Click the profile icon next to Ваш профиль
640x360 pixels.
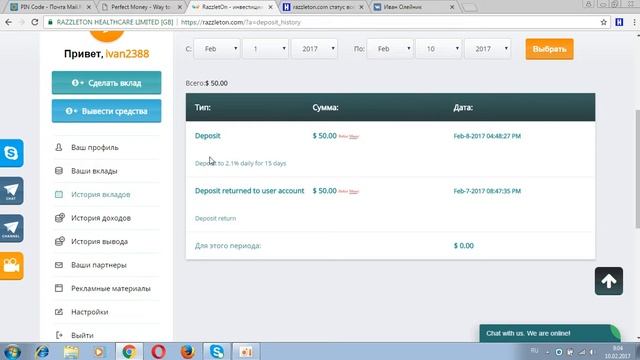pos(59,147)
